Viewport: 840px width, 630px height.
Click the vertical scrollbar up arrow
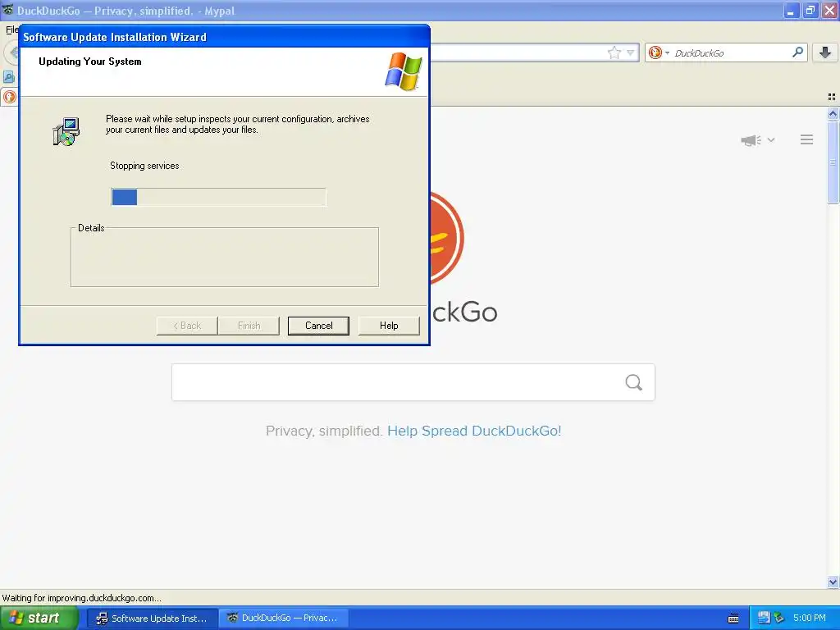click(833, 113)
